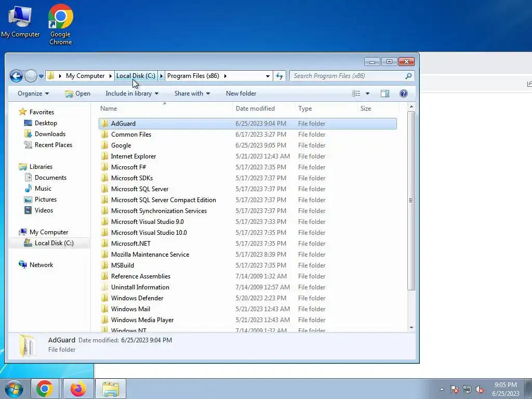Expand arrow after My Computer breadcrumb

click(110, 76)
